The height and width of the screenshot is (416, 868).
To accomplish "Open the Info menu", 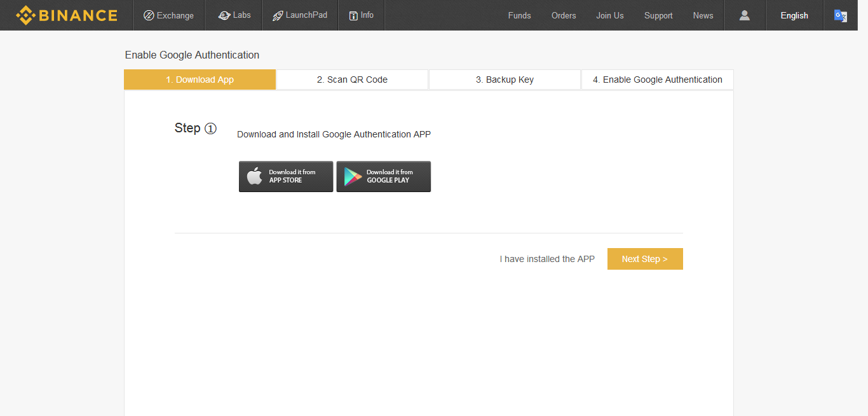I will [x=362, y=15].
